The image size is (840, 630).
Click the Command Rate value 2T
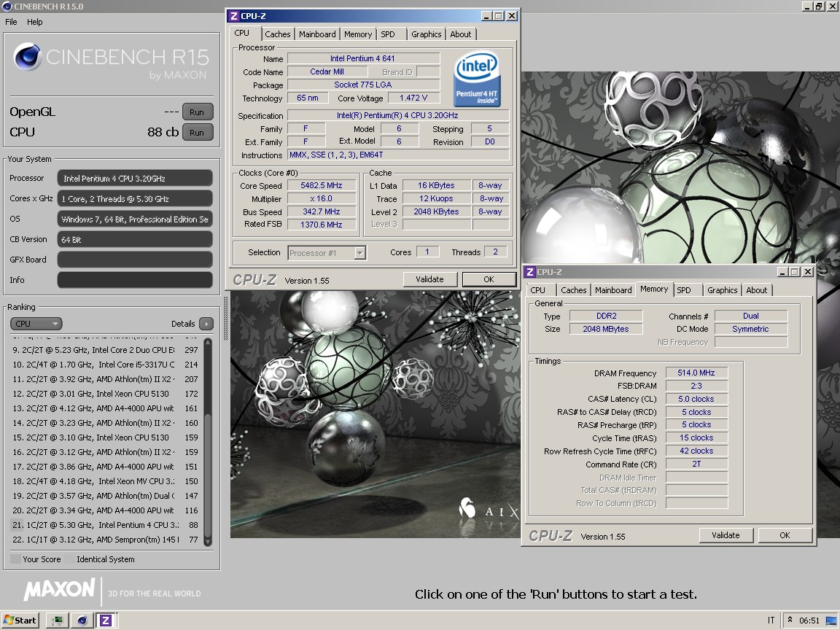point(696,464)
